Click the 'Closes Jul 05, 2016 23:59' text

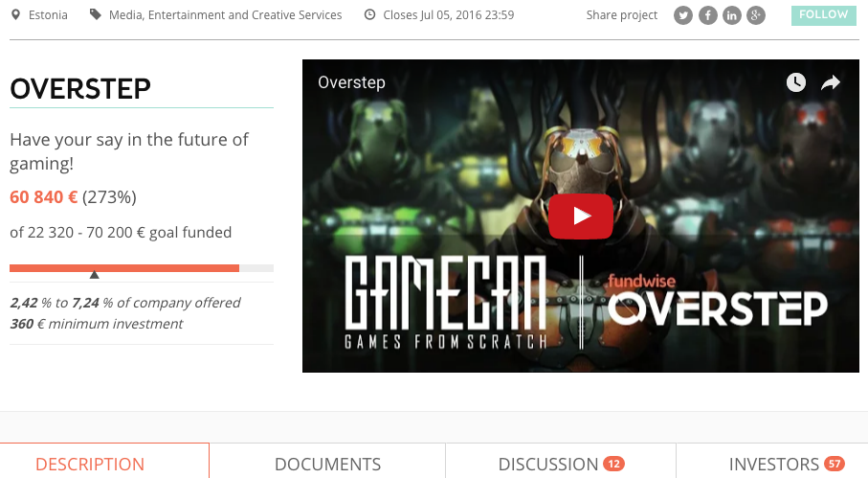[449, 15]
